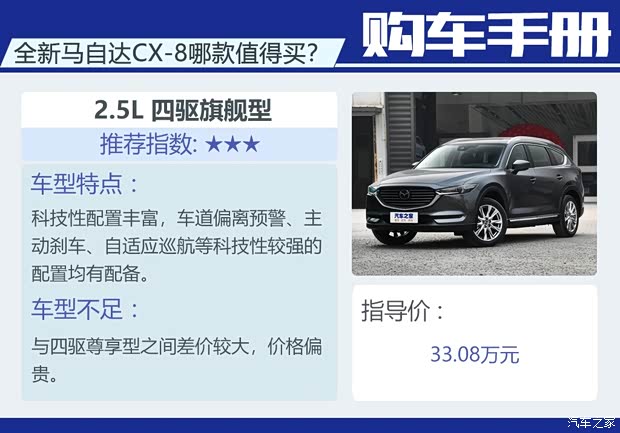Viewport: 620px width, 433px height.
Task: Click the 2.5L 四驱旗舰型 model title
Action: pyautogui.click(x=183, y=110)
